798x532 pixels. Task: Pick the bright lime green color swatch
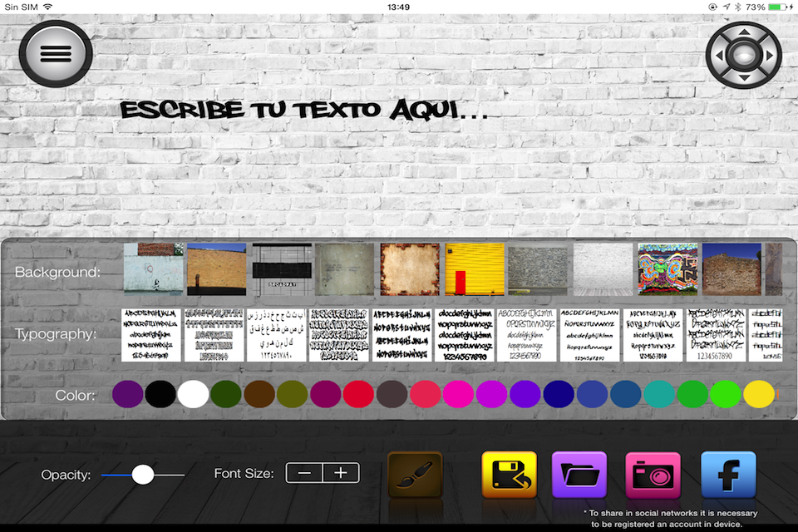pyautogui.click(x=726, y=394)
